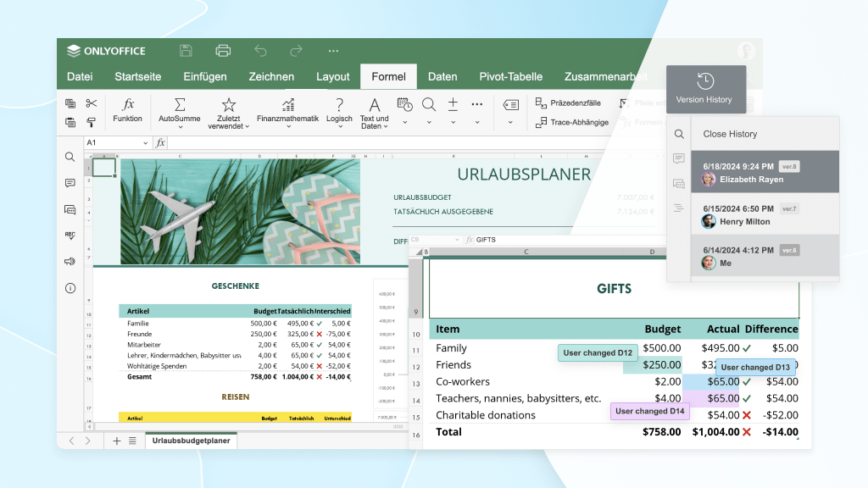Screen dimensions: 868x488
Task: Open the spell check sidebar icon
Action: [x=70, y=236]
